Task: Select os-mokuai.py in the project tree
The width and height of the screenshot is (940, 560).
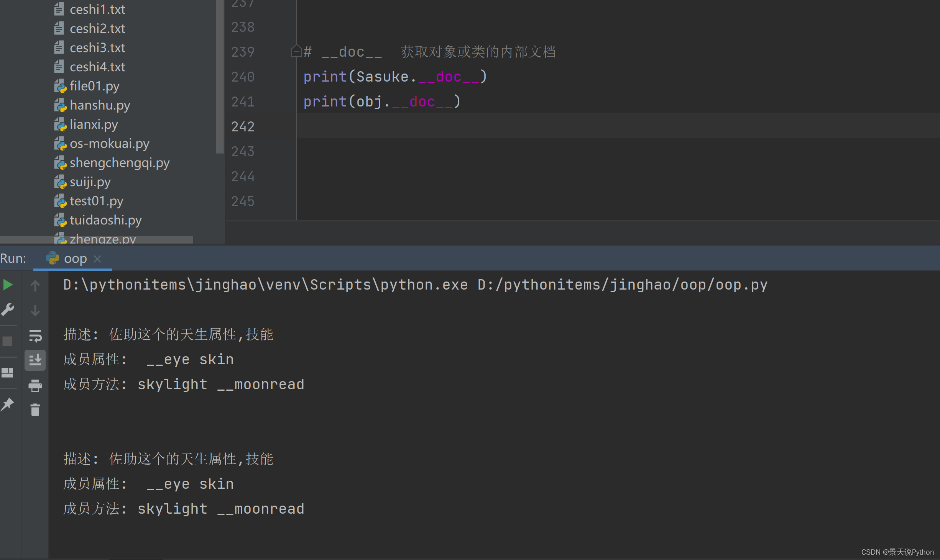Action: coord(109,143)
